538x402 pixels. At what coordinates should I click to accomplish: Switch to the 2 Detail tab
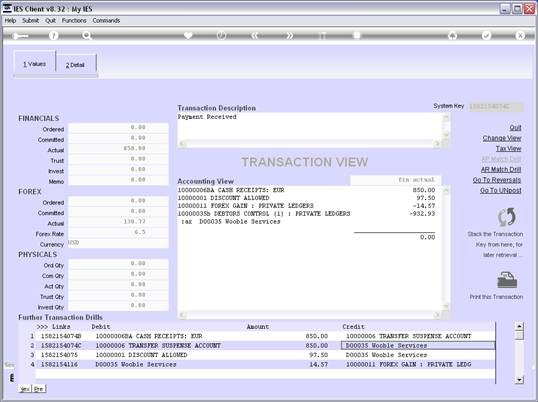pos(75,65)
